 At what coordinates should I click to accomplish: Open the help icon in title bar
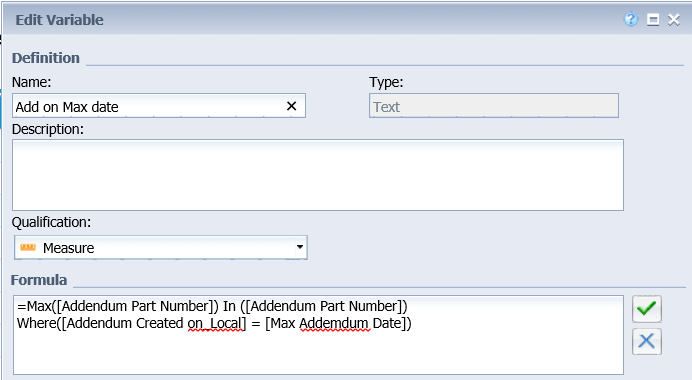click(631, 19)
